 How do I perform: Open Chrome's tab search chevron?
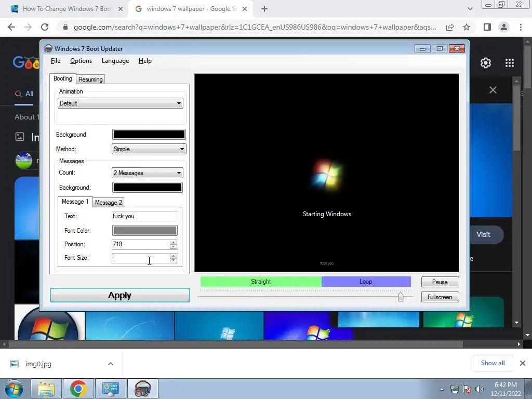tap(470, 9)
